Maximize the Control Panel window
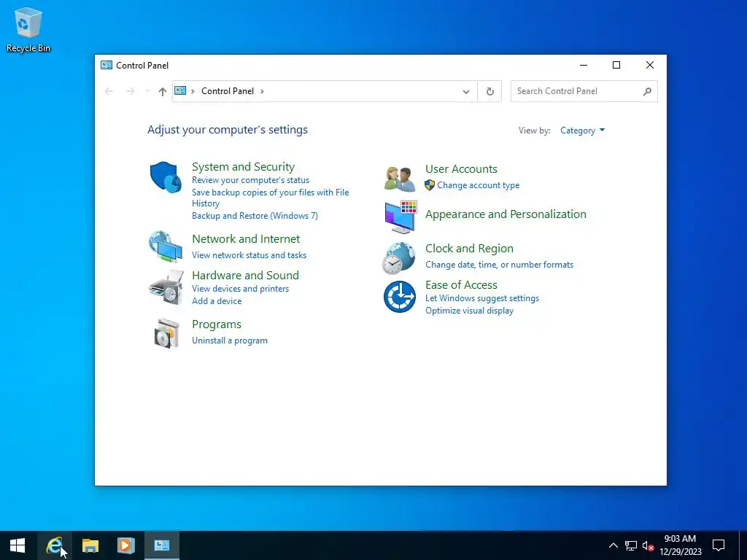 (616, 65)
